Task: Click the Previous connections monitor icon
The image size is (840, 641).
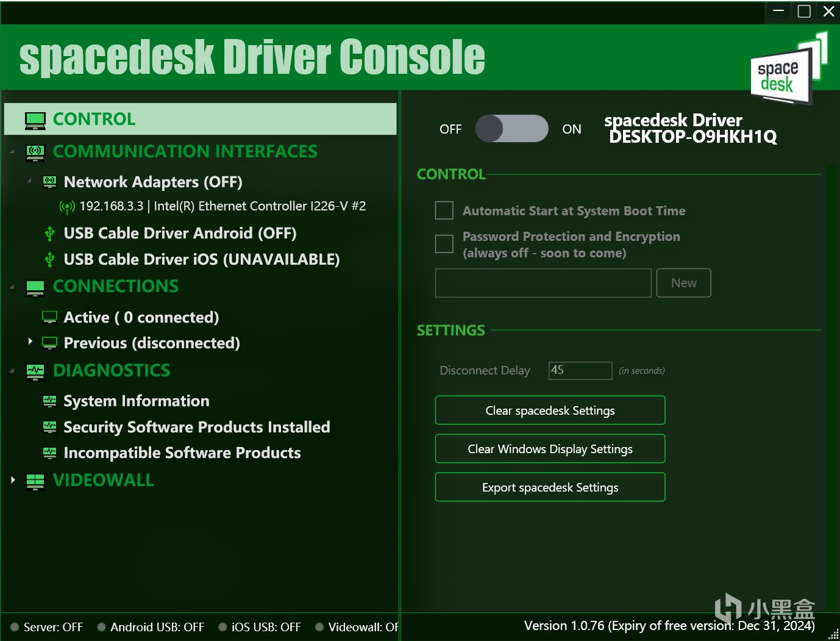Action: coord(49,343)
